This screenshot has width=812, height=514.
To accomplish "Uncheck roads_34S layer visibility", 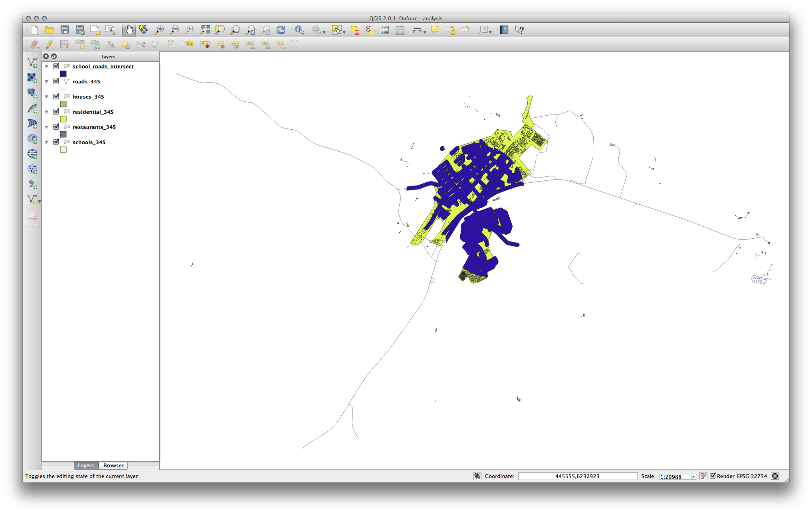I will [56, 81].
